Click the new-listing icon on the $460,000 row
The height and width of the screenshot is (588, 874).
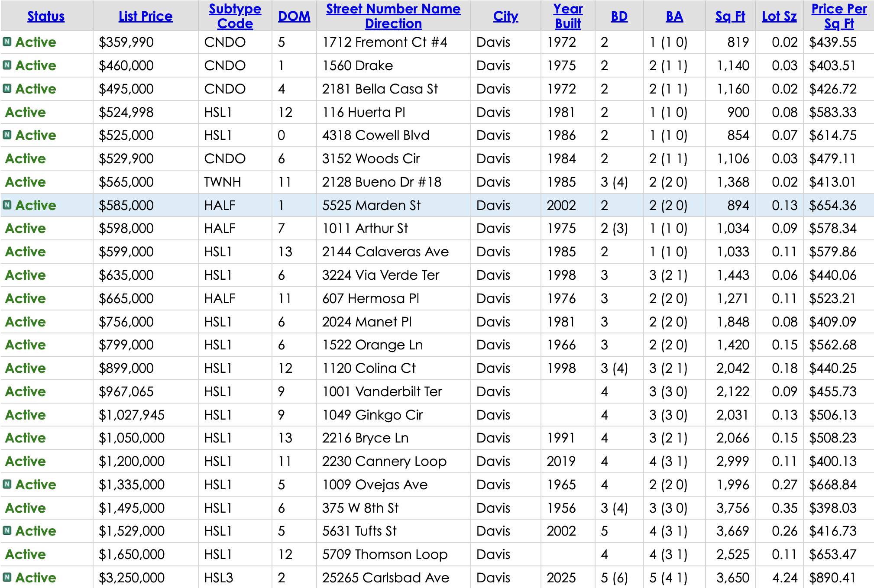pyautogui.click(x=7, y=65)
